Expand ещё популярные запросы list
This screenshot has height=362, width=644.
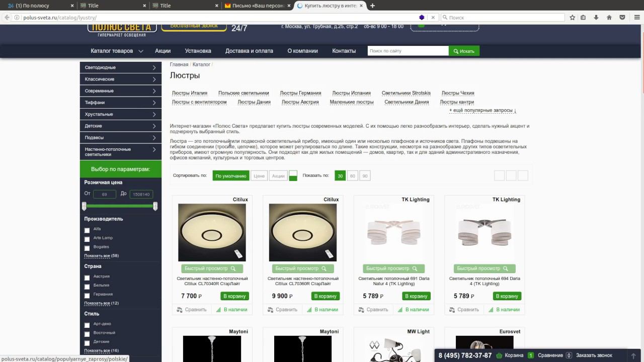click(482, 110)
